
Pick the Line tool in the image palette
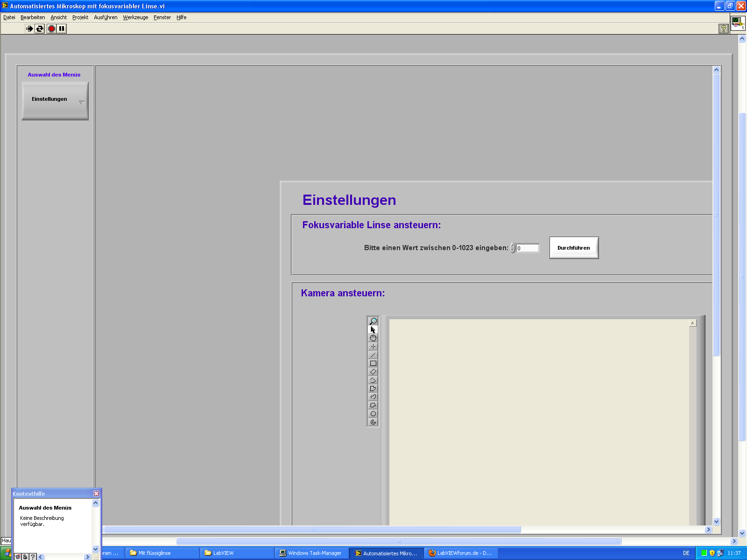pos(373,355)
